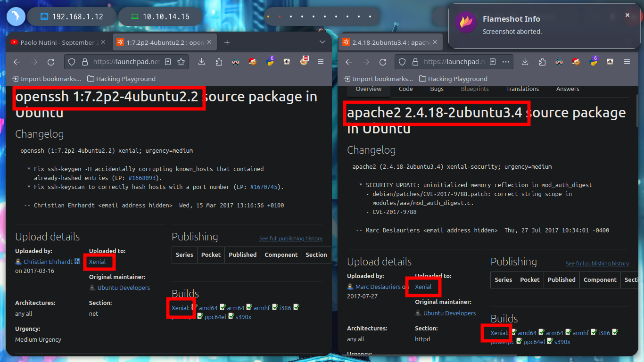The width and height of the screenshot is (644, 362).
Task: Focus the launchpad.net URL field in openssh window
Action: [x=126, y=62]
